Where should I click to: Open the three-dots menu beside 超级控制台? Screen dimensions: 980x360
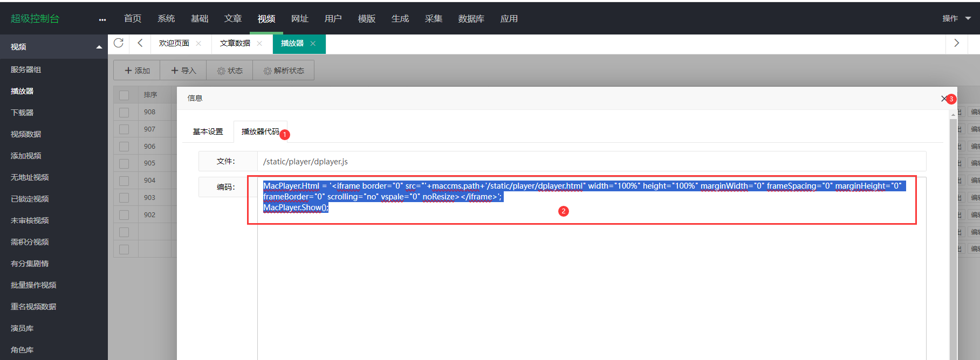(x=102, y=19)
